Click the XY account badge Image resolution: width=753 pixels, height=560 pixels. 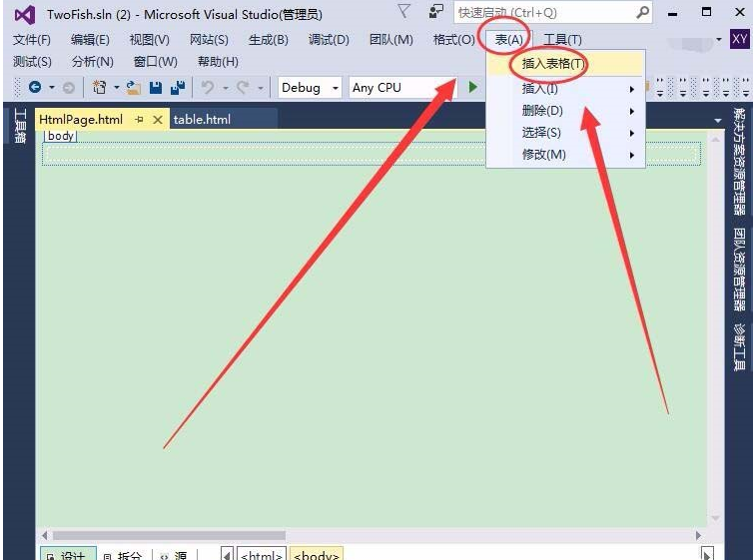[x=739, y=39]
